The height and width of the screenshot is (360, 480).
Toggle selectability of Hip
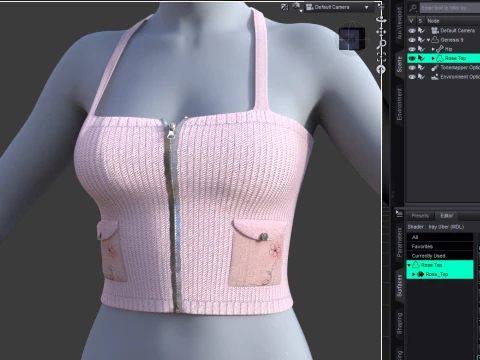click(x=421, y=49)
